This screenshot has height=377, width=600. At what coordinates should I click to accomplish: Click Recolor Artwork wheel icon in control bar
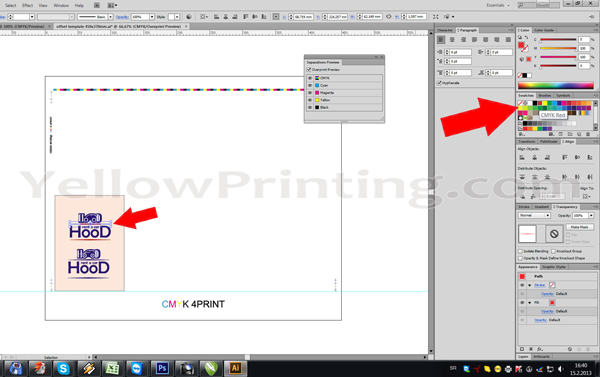coord(189,17)
